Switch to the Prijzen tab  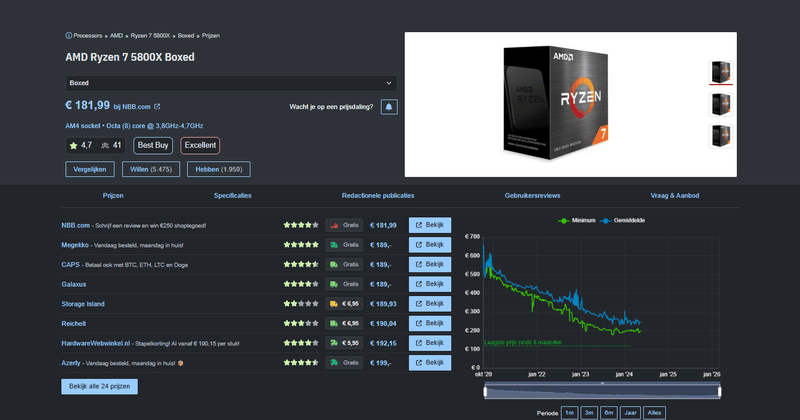[113, 195]
